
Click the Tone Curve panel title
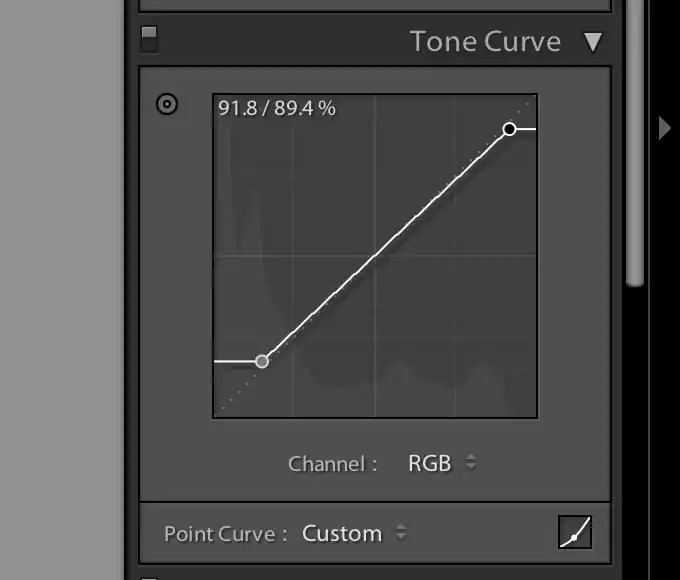pos(485,42)
